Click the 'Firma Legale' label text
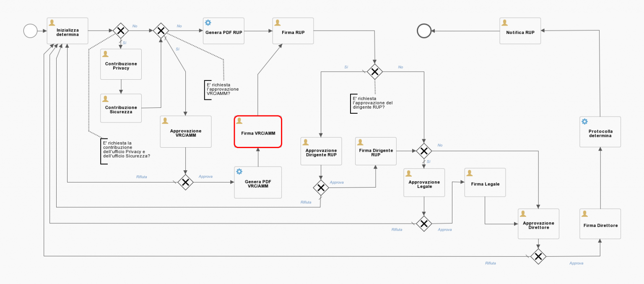The height and width of the screenshot is (284, 644). point(485,184)
